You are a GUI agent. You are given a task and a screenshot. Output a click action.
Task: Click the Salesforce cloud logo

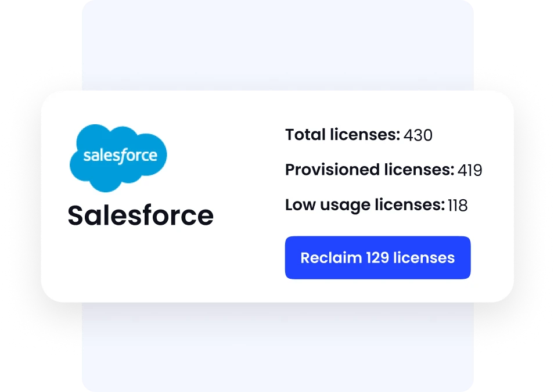point(118,158)
